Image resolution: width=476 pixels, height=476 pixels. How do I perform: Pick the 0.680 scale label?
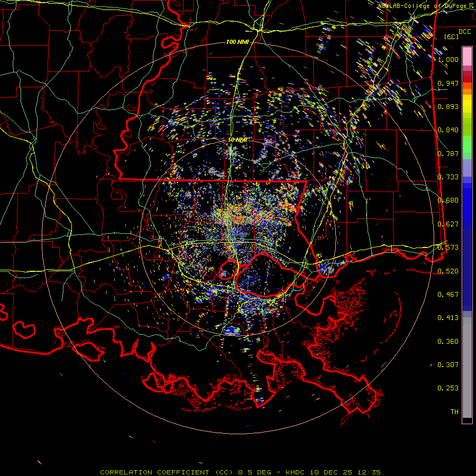pos(448,200)
